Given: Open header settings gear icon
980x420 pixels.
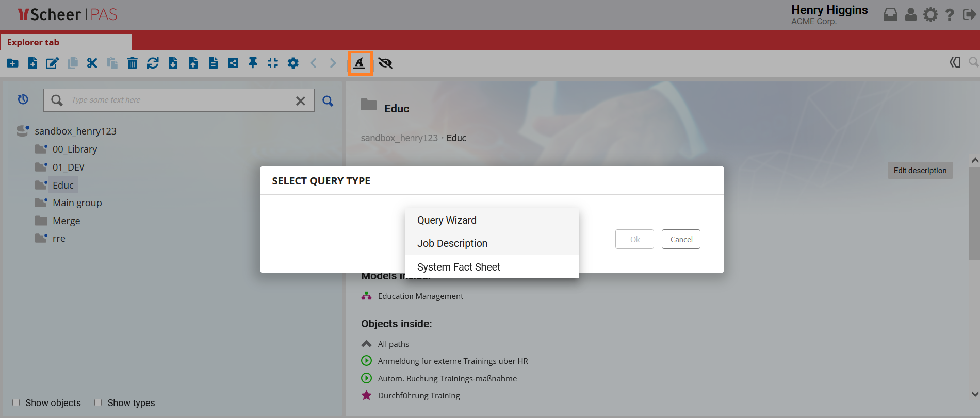Looking at the screenshot, I should pyautogui.click(x=930, y=14).
